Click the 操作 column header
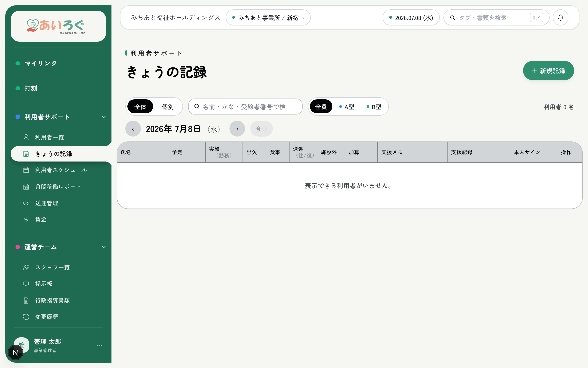The height and width of the screenshot is (368, 588). pyautogui.click(x=566, y=152)
